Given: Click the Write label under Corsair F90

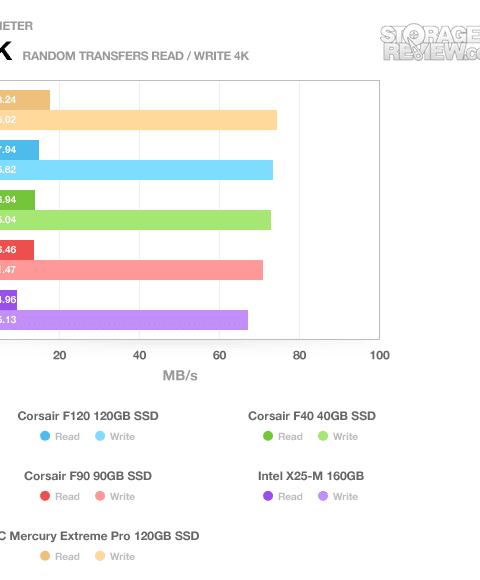Looking at the screenshot, I should (122, 496).
